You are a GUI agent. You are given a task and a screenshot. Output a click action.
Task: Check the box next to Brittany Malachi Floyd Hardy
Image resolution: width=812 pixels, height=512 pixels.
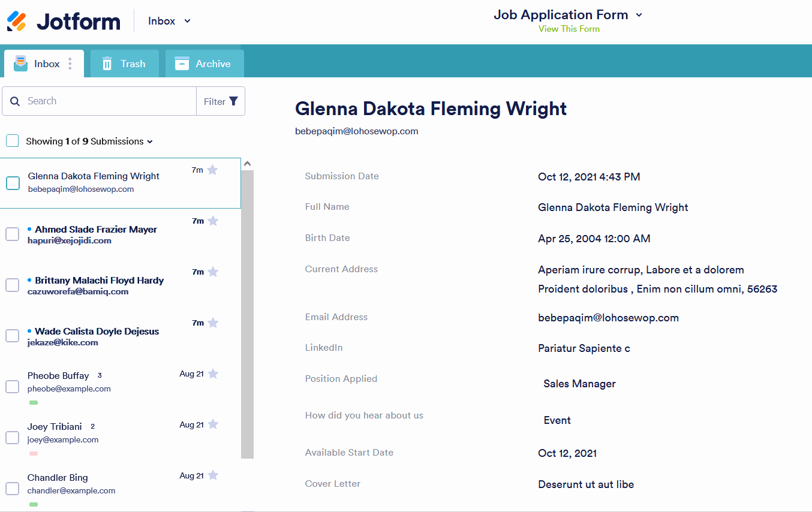coord(13,285)
